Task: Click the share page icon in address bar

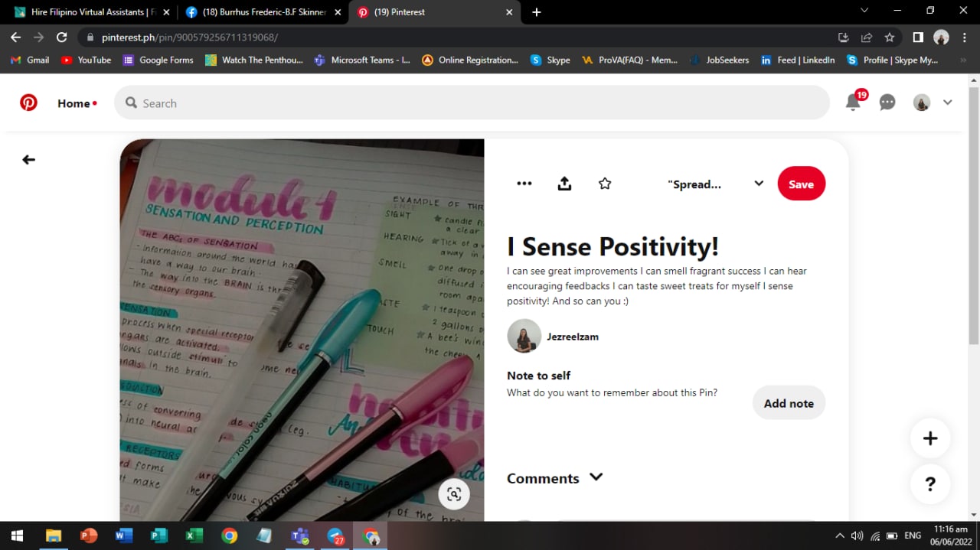Action: [x=867, y=37]
